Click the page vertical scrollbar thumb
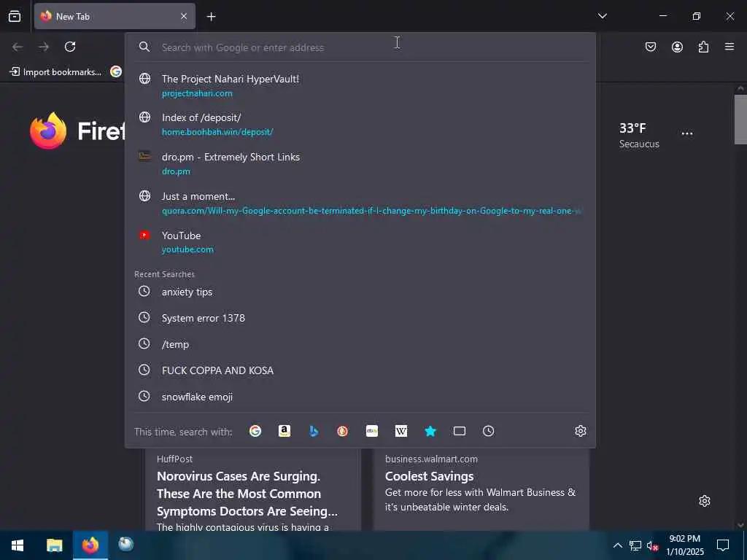 pos(740,119)
